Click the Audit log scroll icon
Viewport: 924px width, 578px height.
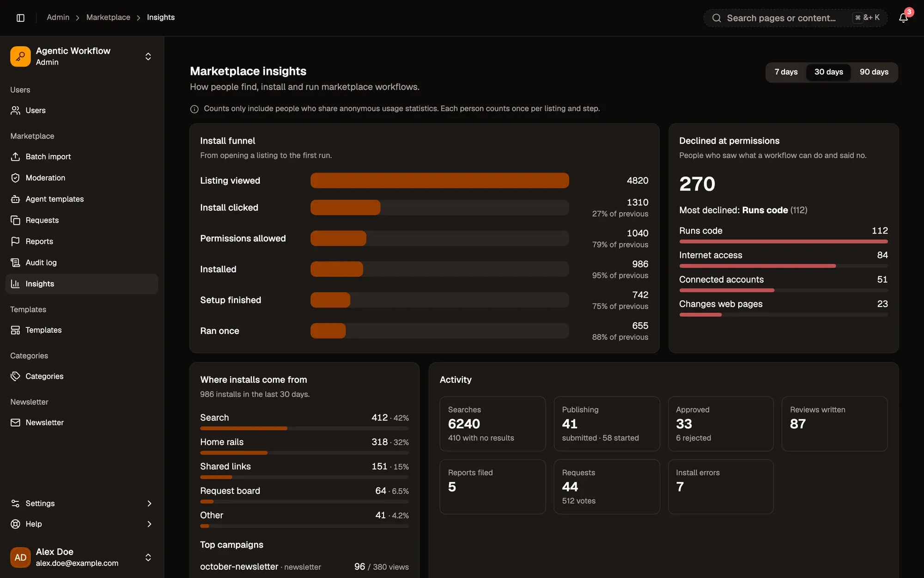point(15,263)
